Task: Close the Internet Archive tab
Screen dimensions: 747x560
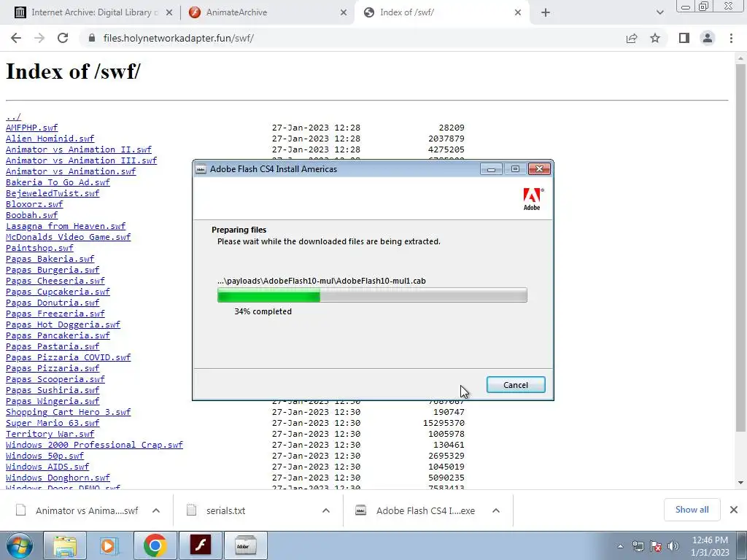Action: tap(169, 13)
